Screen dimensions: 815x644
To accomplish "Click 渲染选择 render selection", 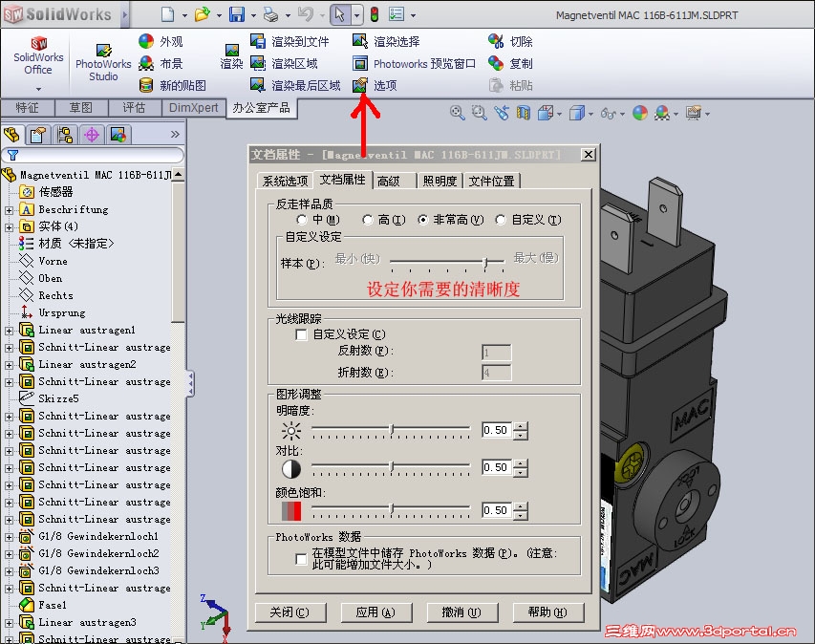I will (386, 41).
